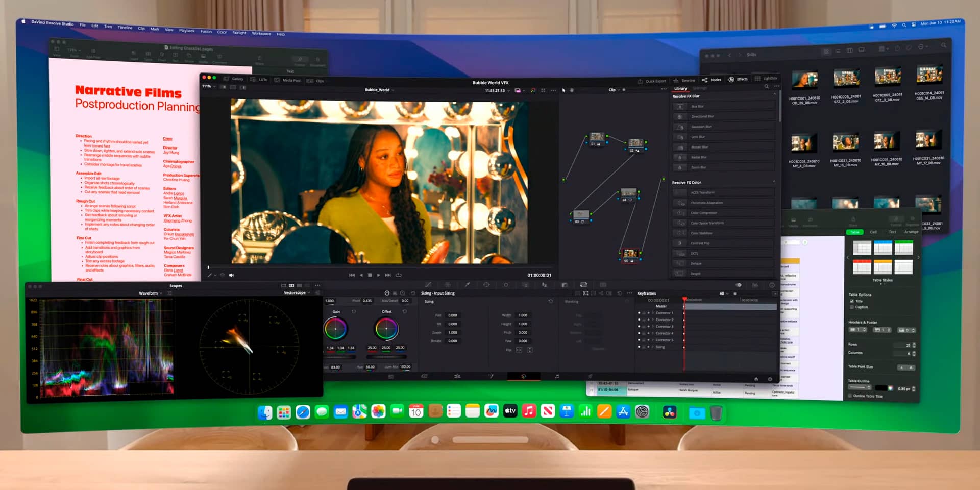
Task: Select the Box Blur effect
Action: [x=697, y=106]
